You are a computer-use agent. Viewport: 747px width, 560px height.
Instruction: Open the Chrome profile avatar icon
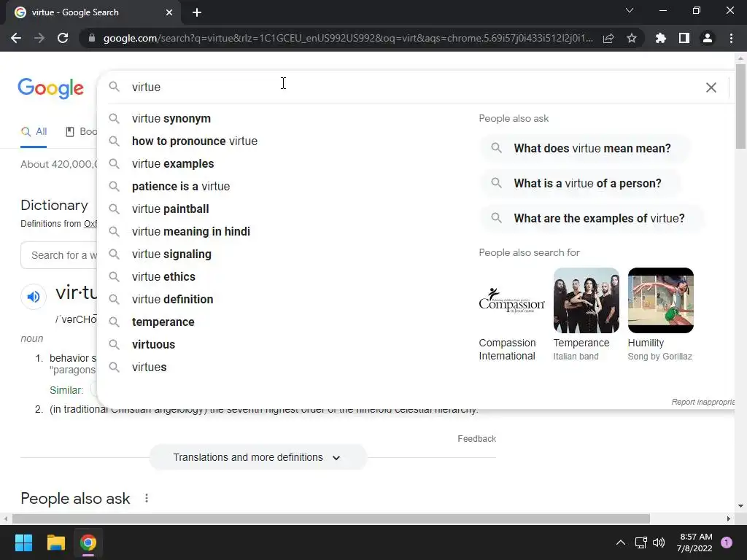coord(708,38)
